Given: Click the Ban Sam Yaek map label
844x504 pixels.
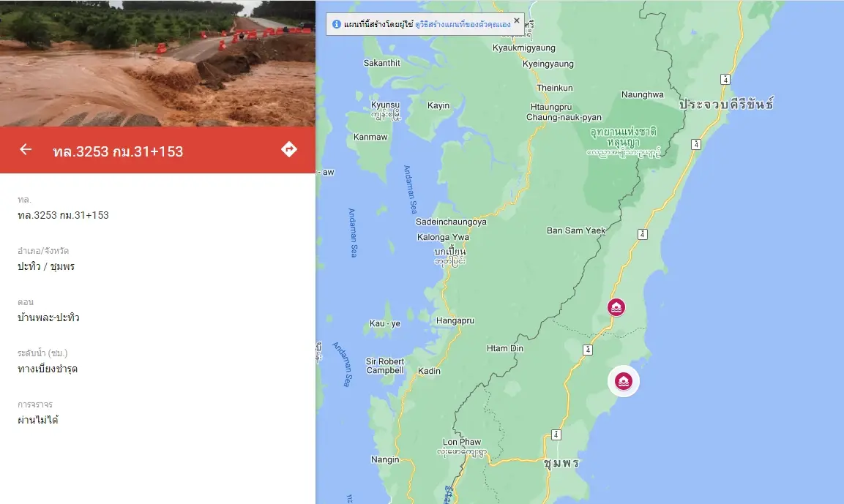Looking at the screenshot, I should [x=576, y=230].
